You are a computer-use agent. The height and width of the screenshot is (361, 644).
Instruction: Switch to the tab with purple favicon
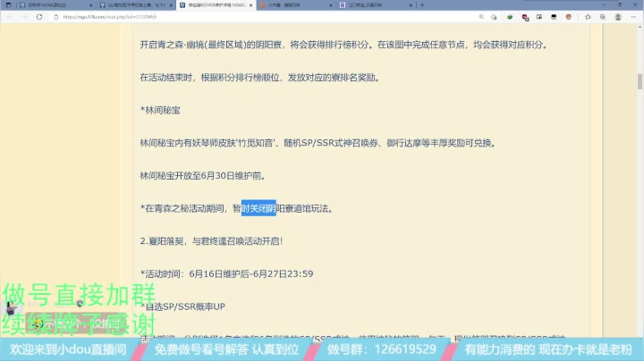376,5
